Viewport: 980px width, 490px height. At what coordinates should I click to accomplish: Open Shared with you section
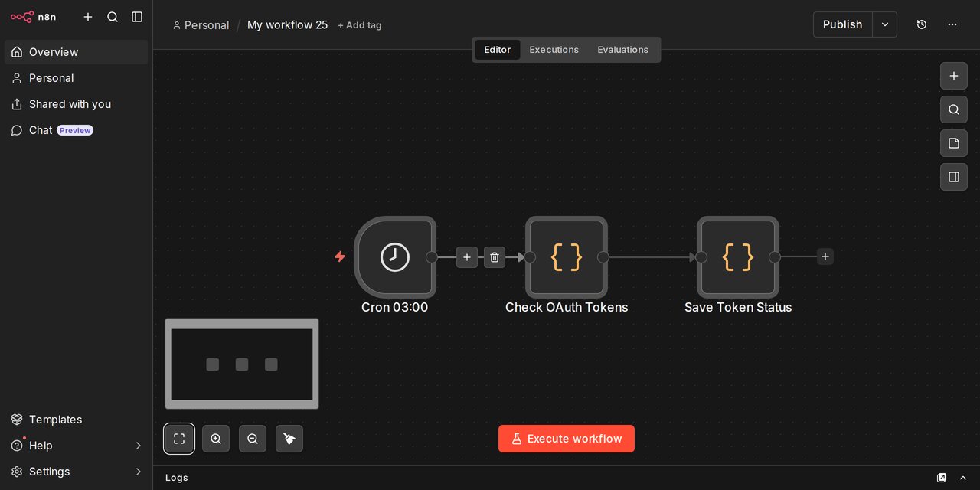click(76, 104)
